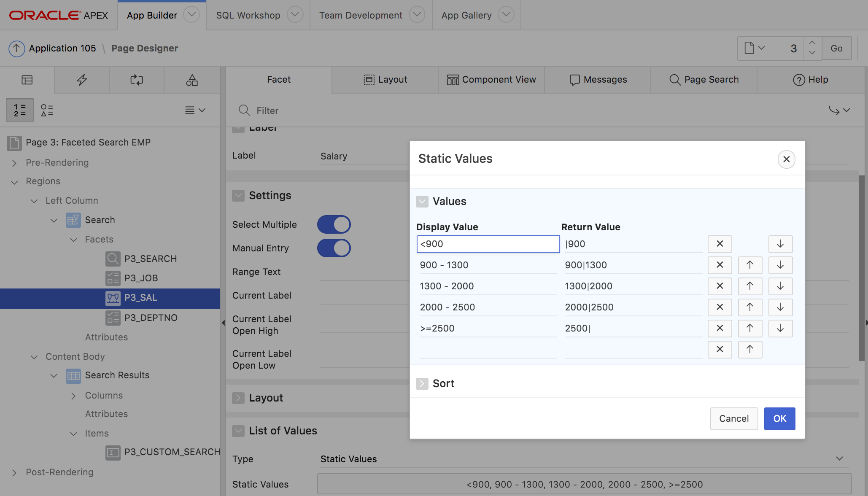Open the Rendering tree tab icon
This screenshot has width=868, height=496.
coord(27,80)
